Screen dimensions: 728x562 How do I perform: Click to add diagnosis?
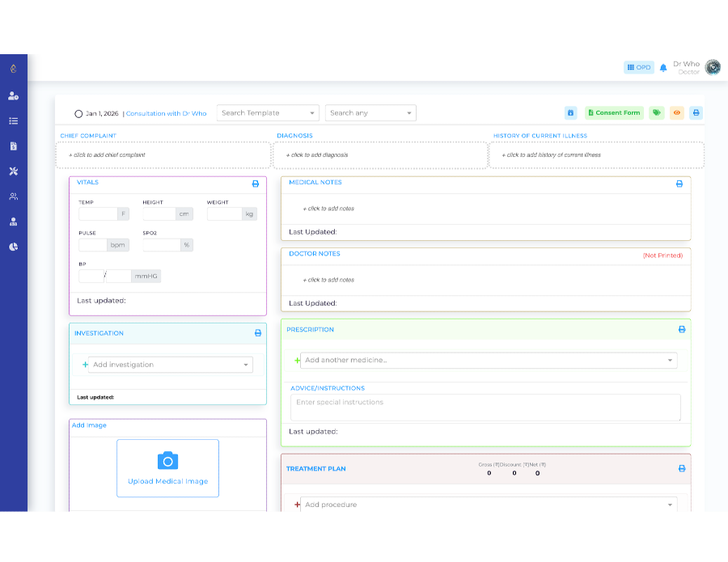point(380,155)
